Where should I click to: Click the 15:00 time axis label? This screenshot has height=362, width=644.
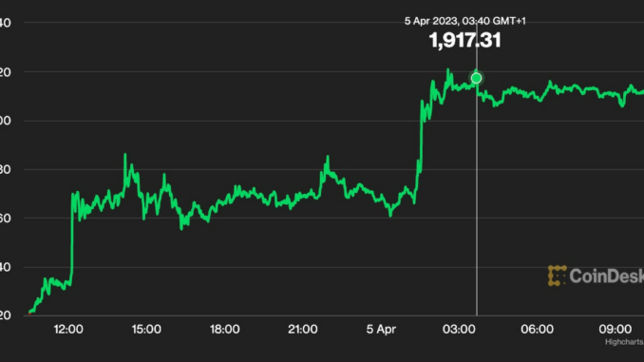(146, 329)
